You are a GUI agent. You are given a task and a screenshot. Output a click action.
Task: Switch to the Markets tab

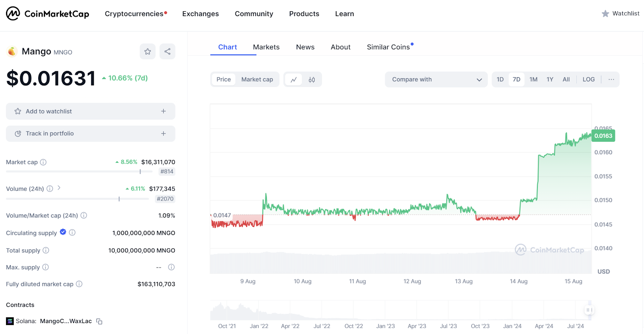[266, 47]
